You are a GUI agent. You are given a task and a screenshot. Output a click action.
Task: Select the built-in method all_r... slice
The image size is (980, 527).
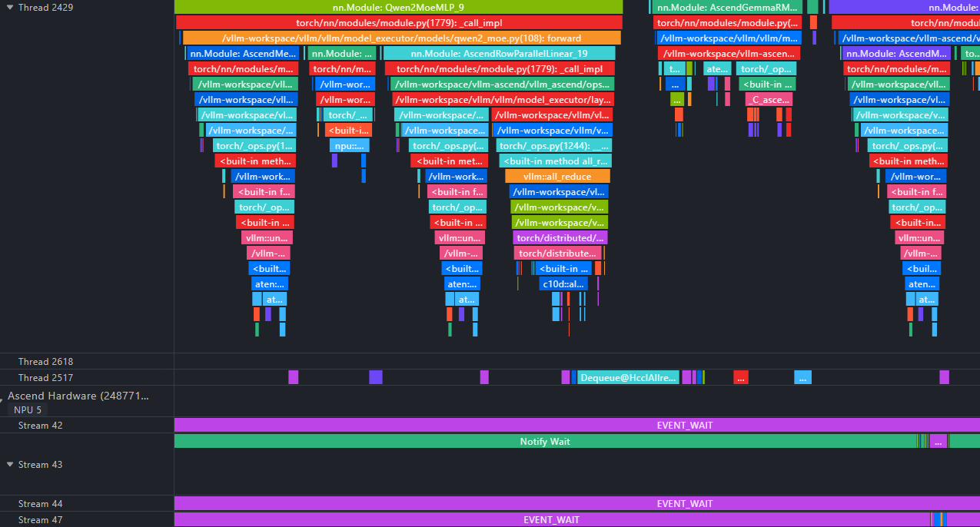click(x=555, y=161)
